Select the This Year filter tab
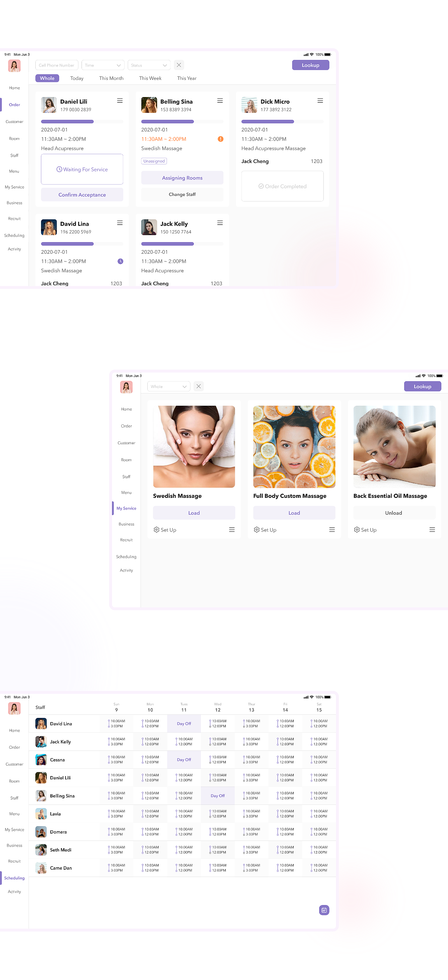The width and height of the screenshot is (448, 980). (x=187, y=78)
